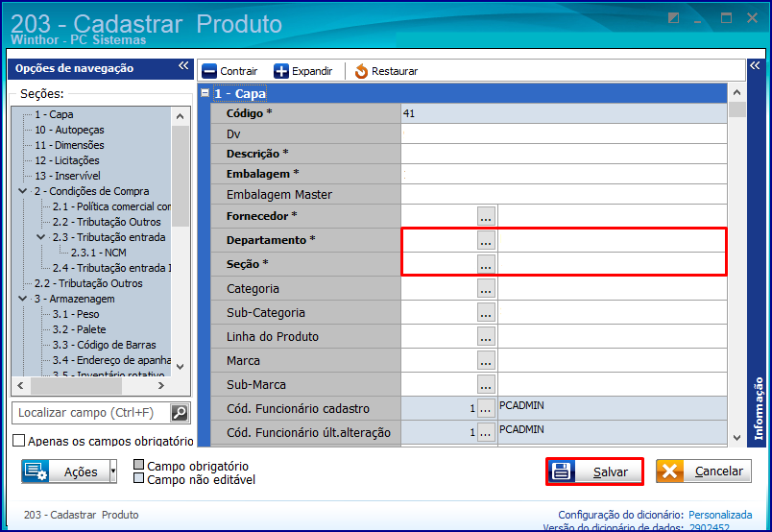Click sections tree scroll-up arrow
772x532 pixels.
click(181, 116)
